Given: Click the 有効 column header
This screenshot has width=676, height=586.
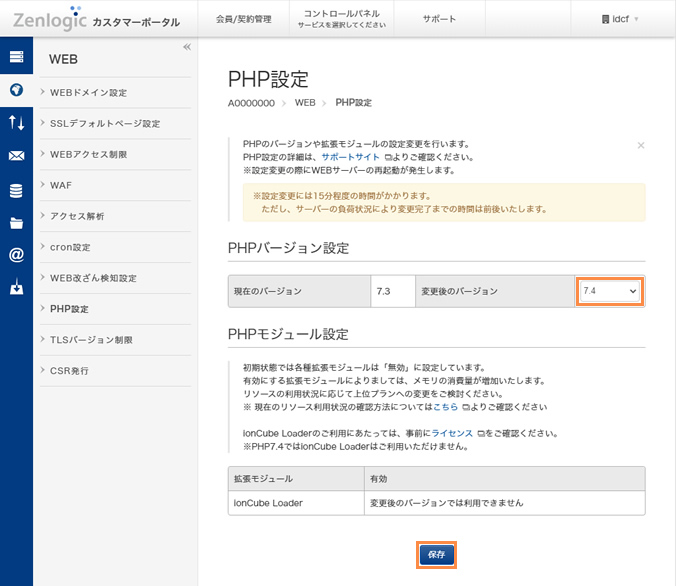Looking at the screenshot, I should [505, 479].
